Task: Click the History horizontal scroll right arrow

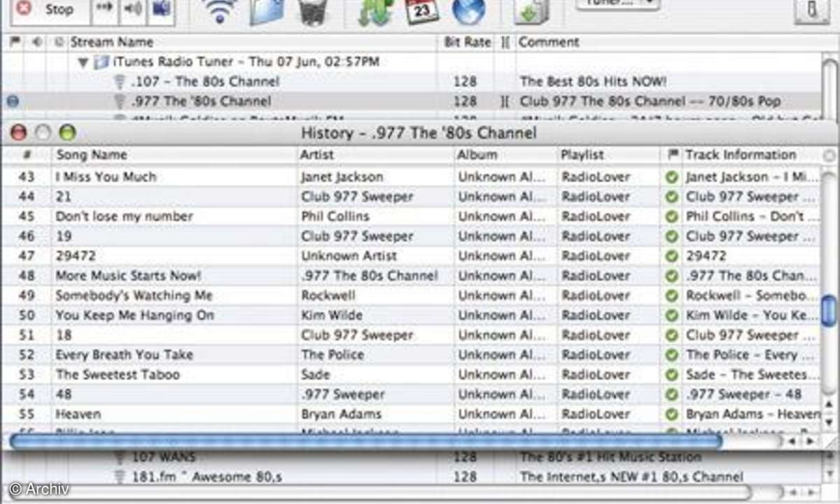Action: [810, 442]
